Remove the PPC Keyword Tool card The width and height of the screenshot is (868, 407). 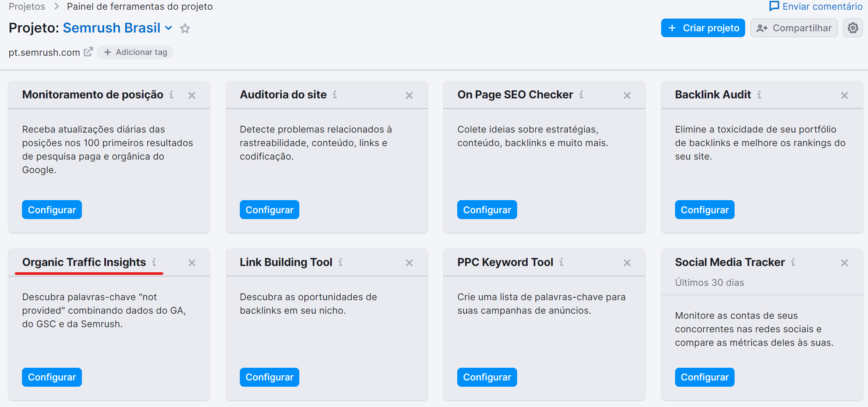627,262
